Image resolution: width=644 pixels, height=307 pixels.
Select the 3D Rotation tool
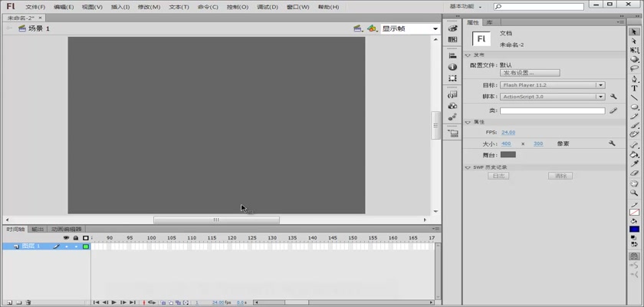(635, 59)
